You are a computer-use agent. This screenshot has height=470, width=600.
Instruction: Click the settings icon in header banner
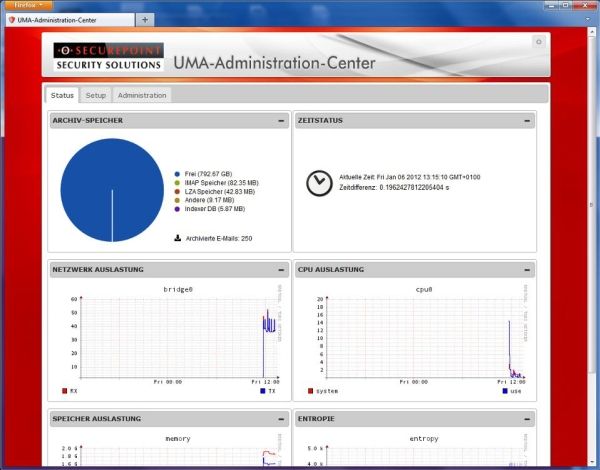pos(539,42)
